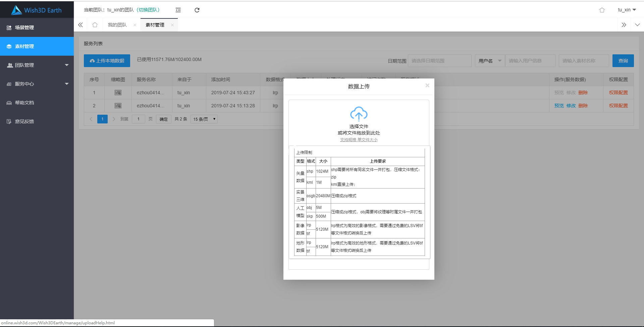Click 切换团队 link in header
644x327 pixels.
click(149, 10)
